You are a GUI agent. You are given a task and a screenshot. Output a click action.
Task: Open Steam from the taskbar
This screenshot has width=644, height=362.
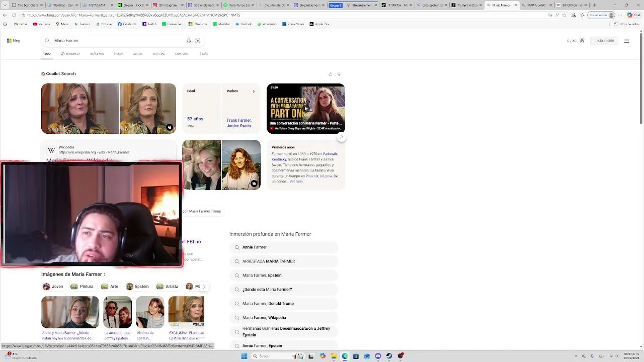389,356
